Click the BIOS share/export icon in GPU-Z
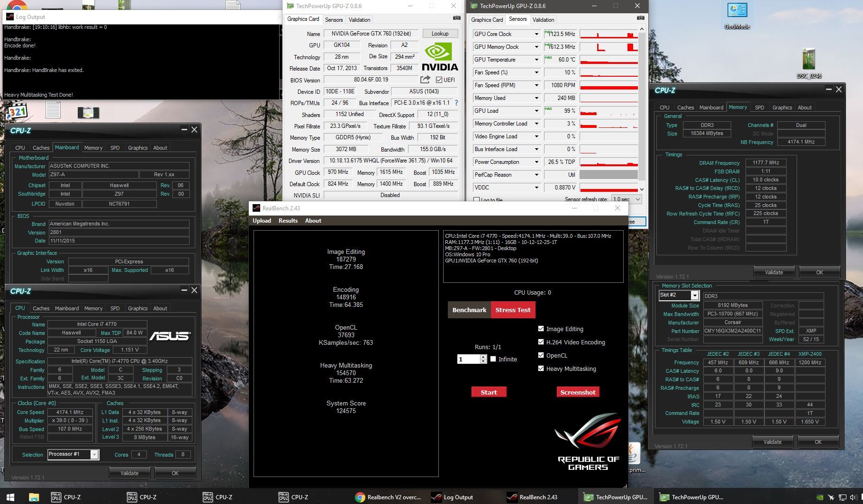Viewport: 863px width, 504px height. tap(425, 80)
